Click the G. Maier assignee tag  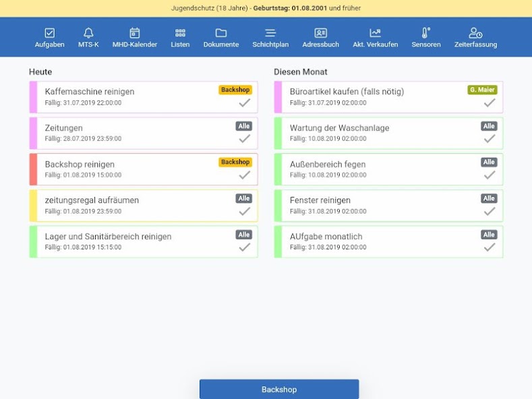[482, 90]
